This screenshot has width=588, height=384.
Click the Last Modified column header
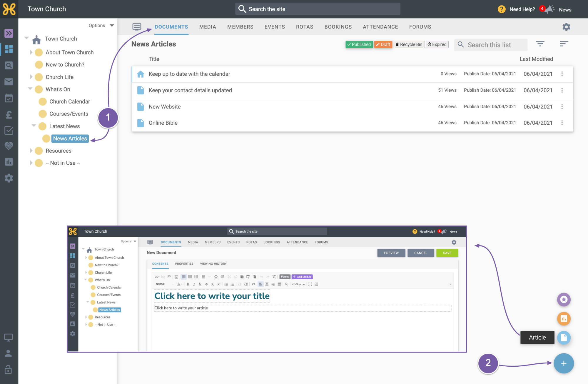pos(536,59)
